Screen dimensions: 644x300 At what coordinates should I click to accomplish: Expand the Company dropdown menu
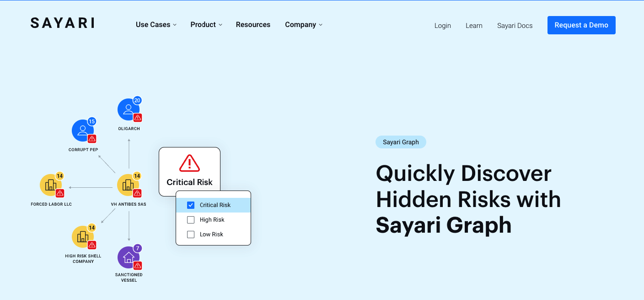click(x=303, y=25)
